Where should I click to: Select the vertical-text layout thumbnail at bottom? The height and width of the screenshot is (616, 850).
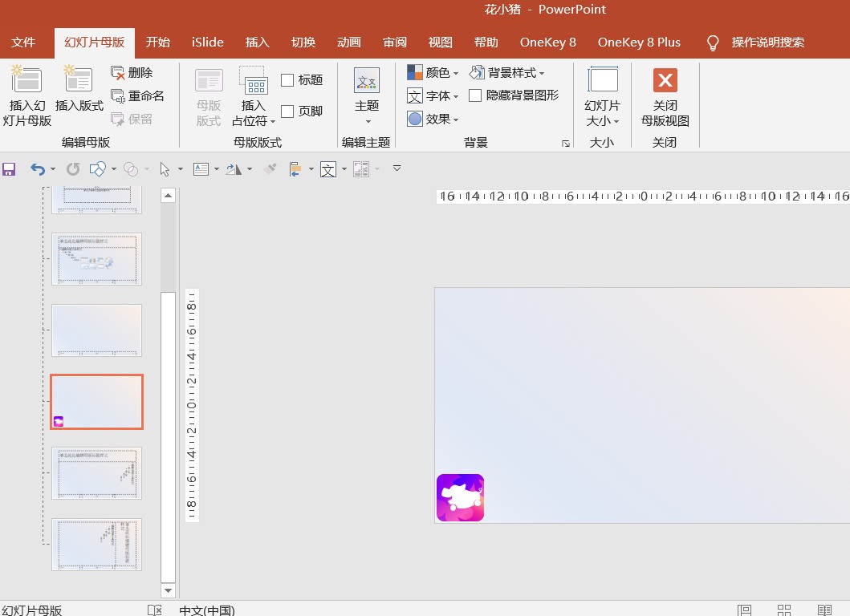(x=96, y=544)
